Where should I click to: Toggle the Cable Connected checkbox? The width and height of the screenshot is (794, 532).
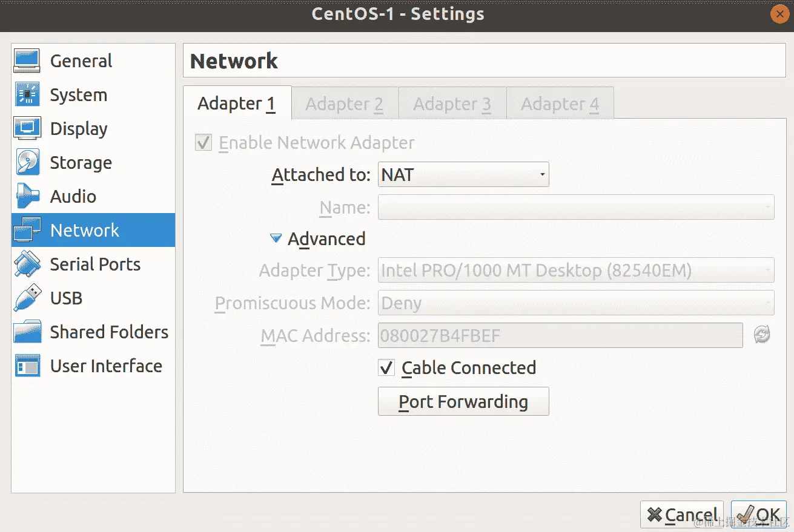coord(386,367)
